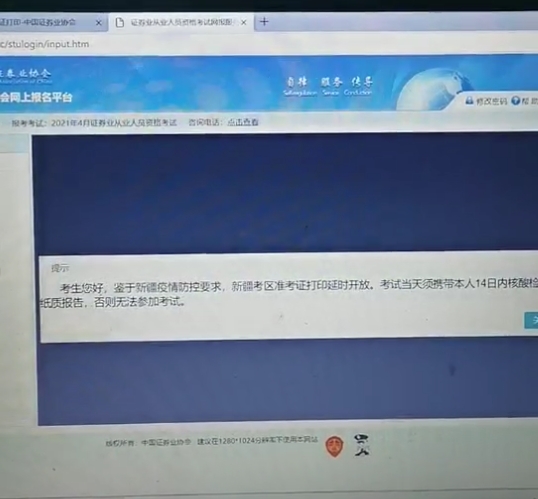
Task: Open a new tab with the plus button
Action: (x=264, y=22)
